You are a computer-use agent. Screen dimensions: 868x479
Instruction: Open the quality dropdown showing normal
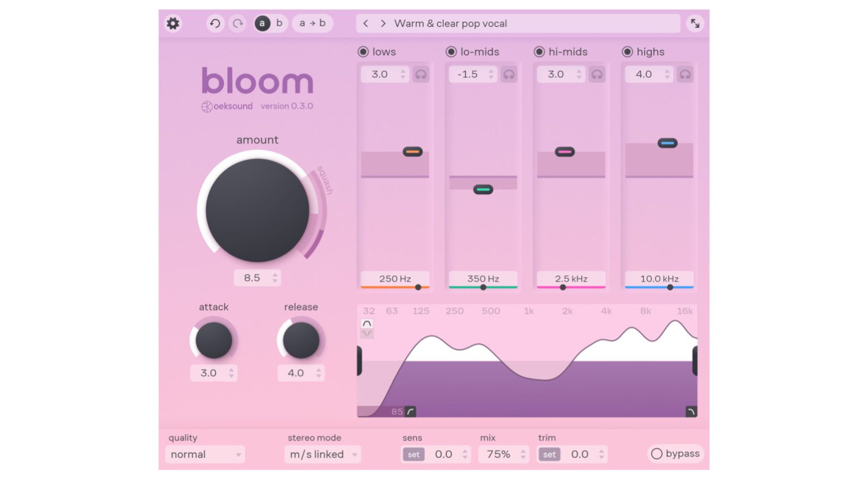[205, 454]
